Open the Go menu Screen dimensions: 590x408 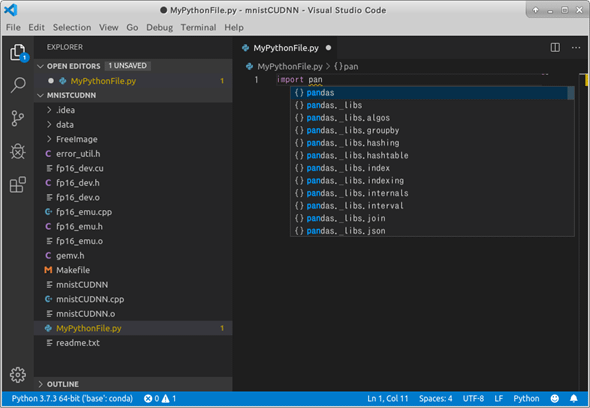tap(132, 27)
